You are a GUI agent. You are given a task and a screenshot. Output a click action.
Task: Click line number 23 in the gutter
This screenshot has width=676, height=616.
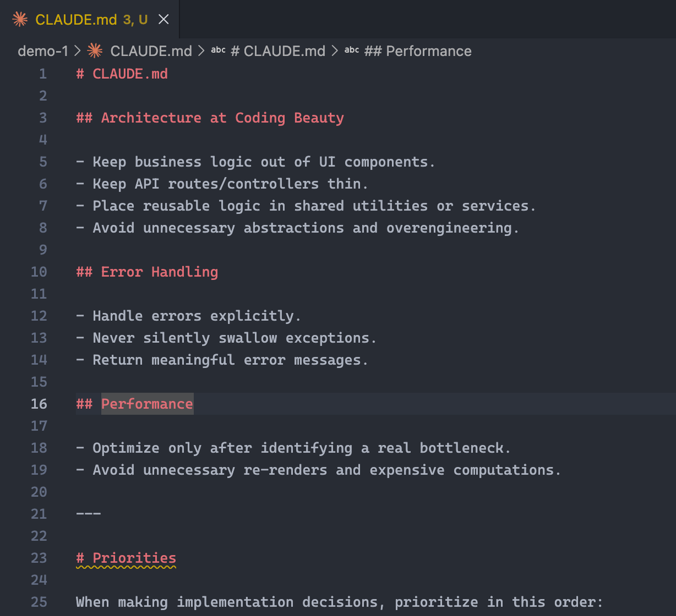click(x=39, y=558)
